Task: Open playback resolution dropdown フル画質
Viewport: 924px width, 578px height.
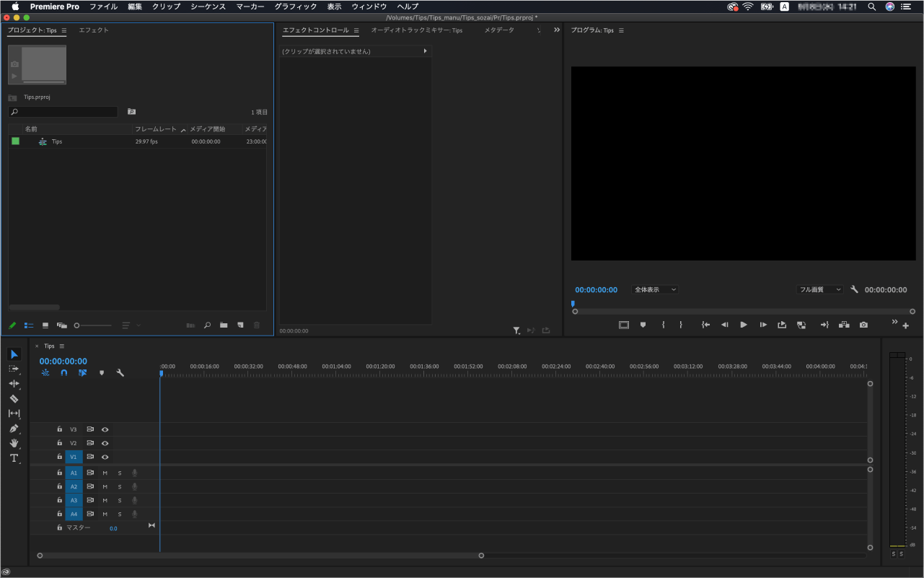Action: point(820,289)
